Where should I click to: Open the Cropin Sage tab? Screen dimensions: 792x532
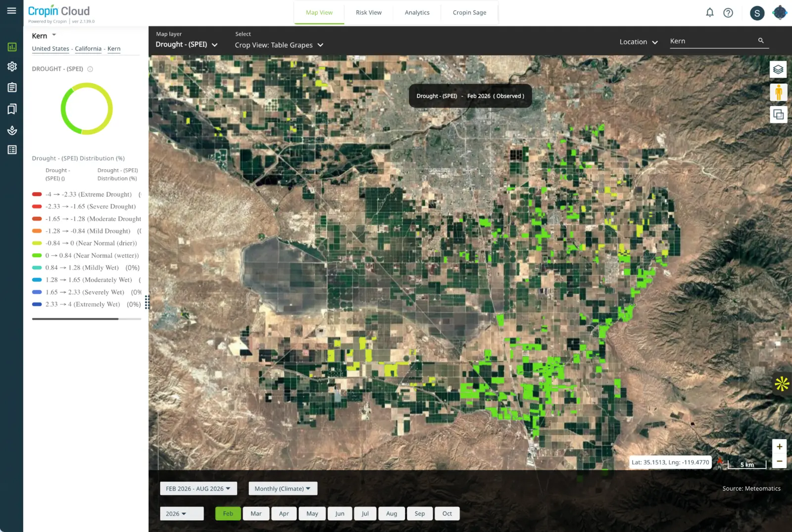pos(469,13)
